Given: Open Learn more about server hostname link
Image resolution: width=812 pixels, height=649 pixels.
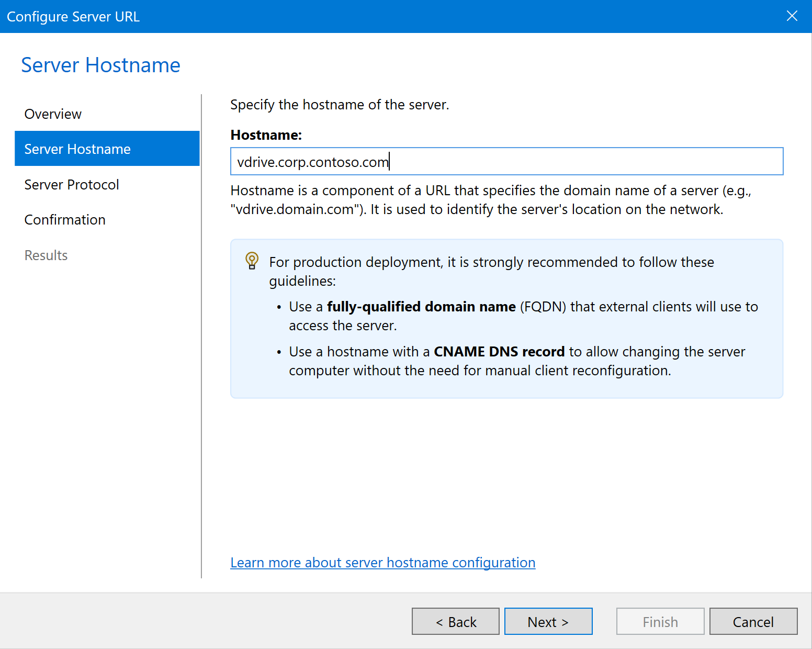Looking at the screenshot, I should coord(382,563).
